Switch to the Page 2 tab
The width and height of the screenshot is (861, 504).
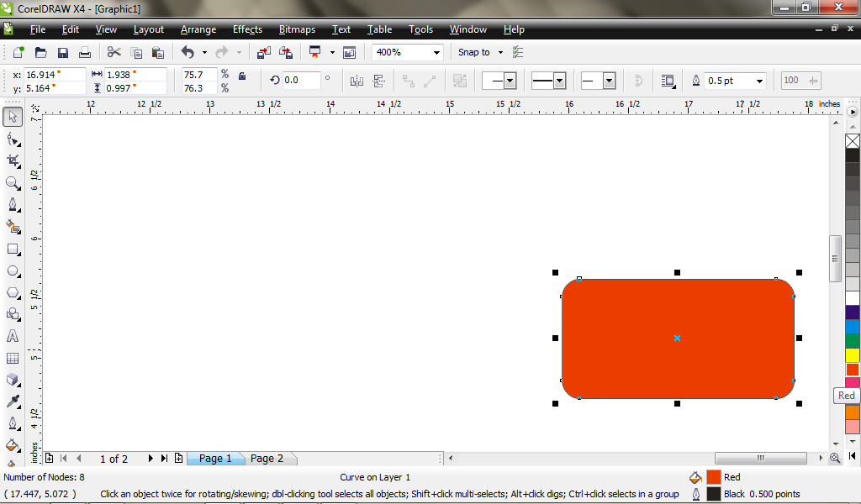coord(267,459)
